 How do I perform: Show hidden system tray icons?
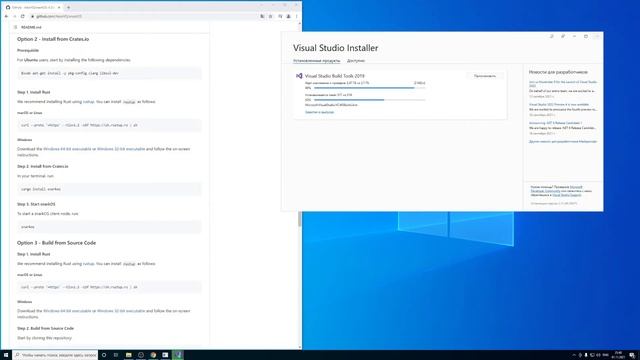574,355
